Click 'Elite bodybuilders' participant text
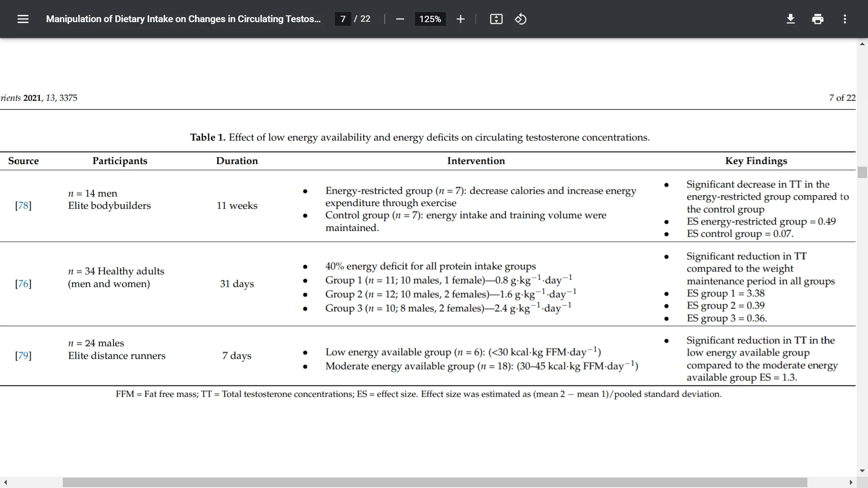 [x=109, y=206]
